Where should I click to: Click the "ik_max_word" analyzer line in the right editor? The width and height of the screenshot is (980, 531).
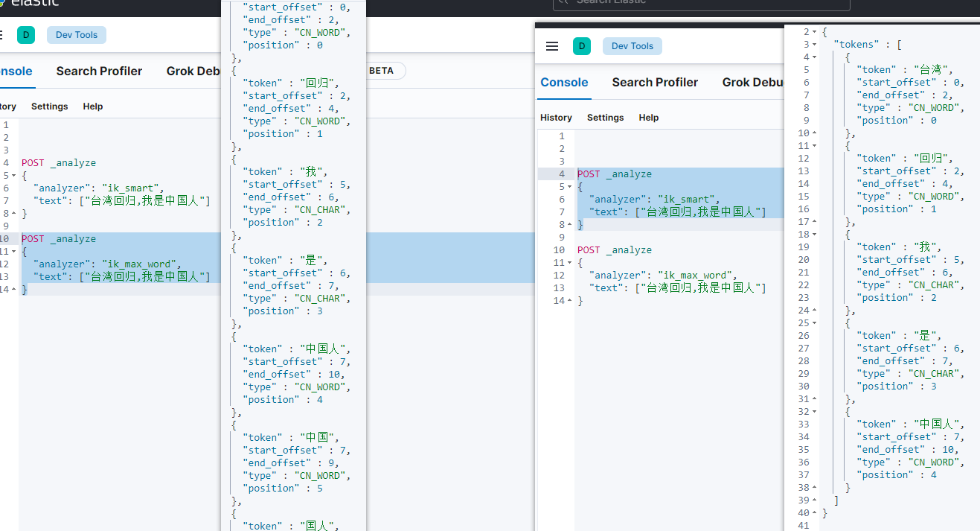[663, 276]
